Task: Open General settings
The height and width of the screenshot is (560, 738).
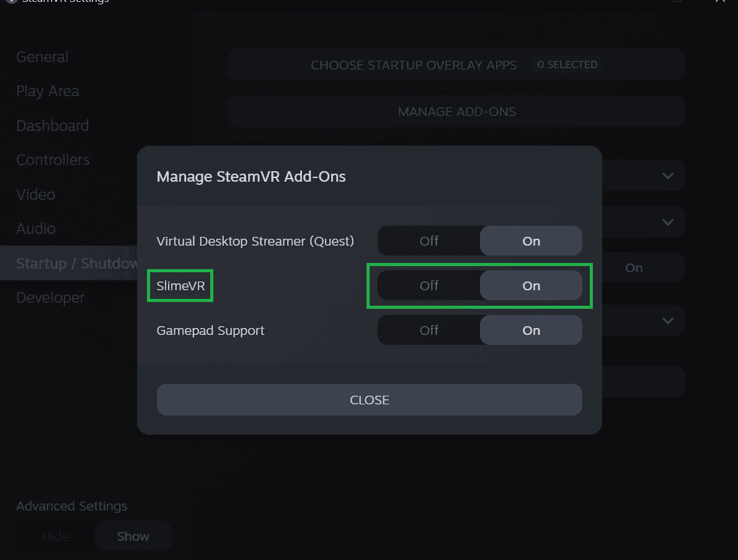Action: [42, 56]
